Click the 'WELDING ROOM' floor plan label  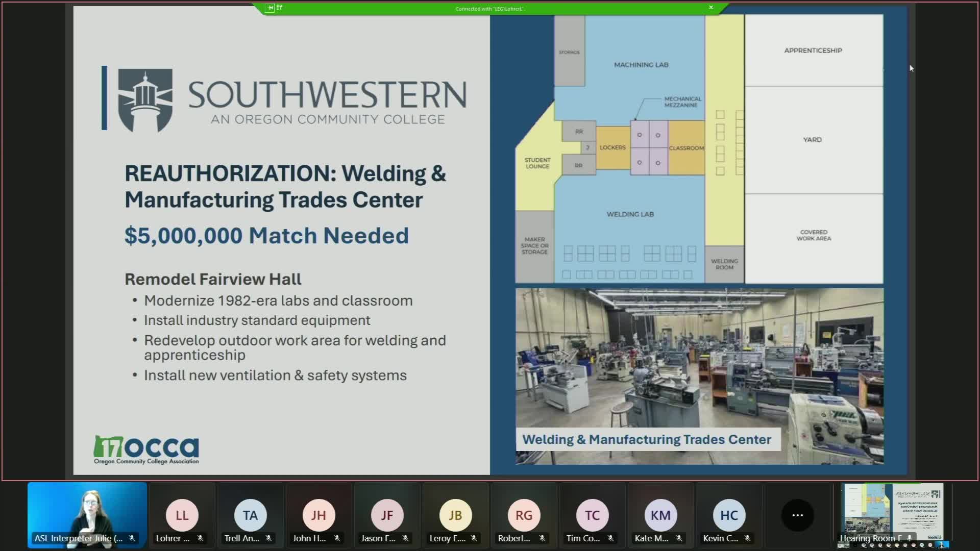tap(724, 264)
